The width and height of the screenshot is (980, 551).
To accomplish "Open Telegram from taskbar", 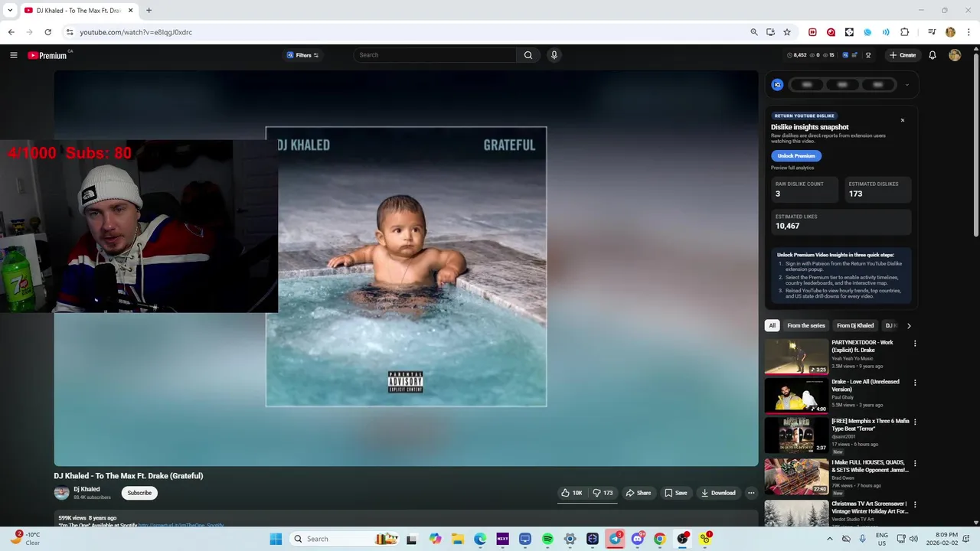I will [x=615, y=539].
